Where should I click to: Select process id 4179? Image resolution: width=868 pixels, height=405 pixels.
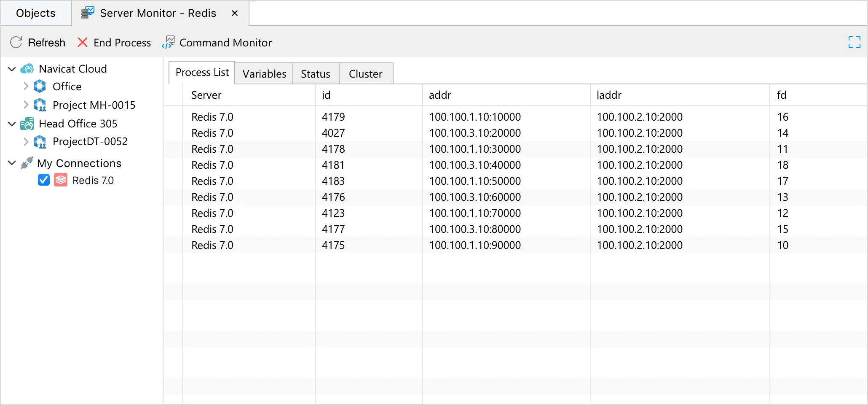[333, 117]
